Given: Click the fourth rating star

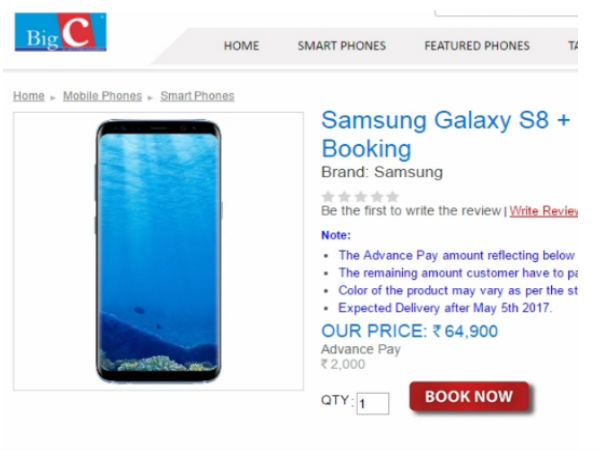Looking at the screenshot, I should 376,196.
